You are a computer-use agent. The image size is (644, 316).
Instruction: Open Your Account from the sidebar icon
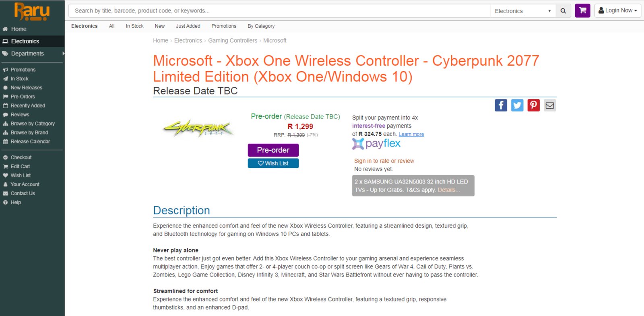(x=5, y=184)
